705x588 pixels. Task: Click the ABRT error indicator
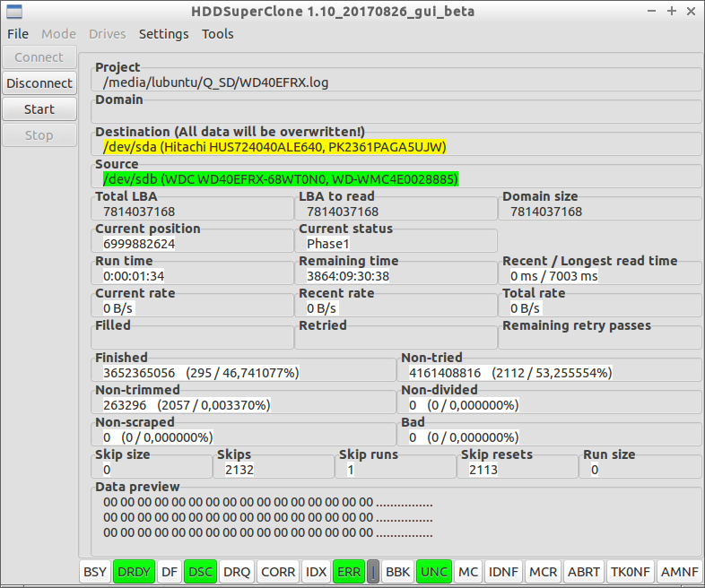tap(584, 572)
